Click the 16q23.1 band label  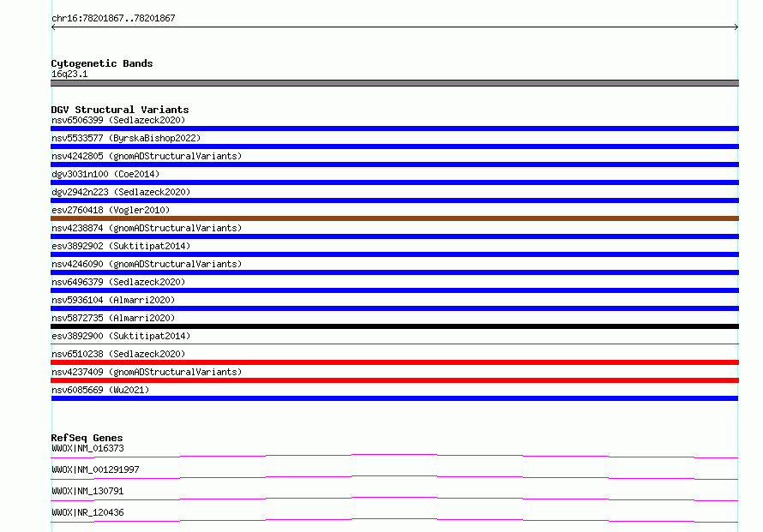pos(69,74)
